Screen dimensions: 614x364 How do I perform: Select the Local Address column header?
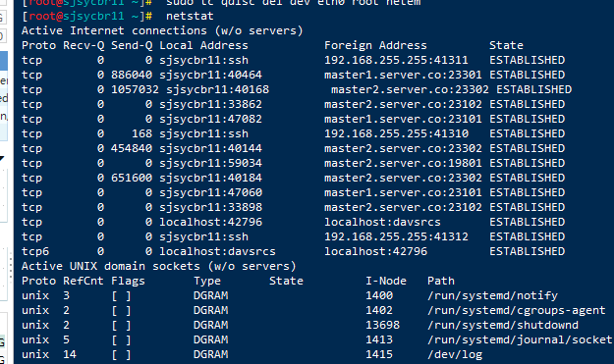tap(203, 45)
